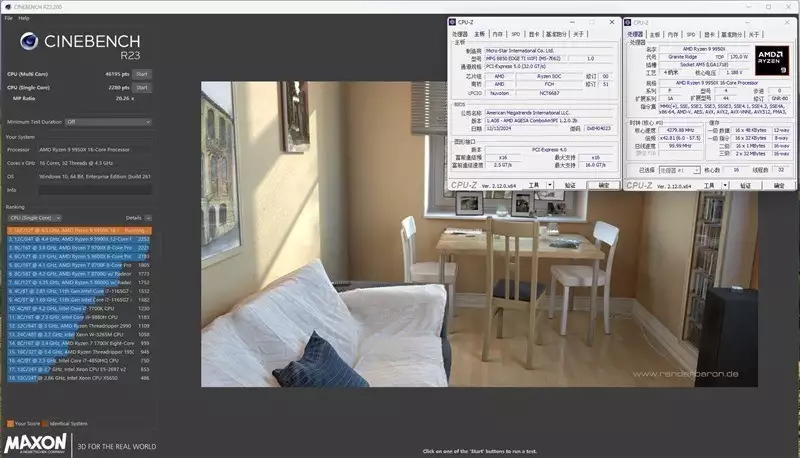
Task: Click the Info text field
Action: (x=95, y=190)
